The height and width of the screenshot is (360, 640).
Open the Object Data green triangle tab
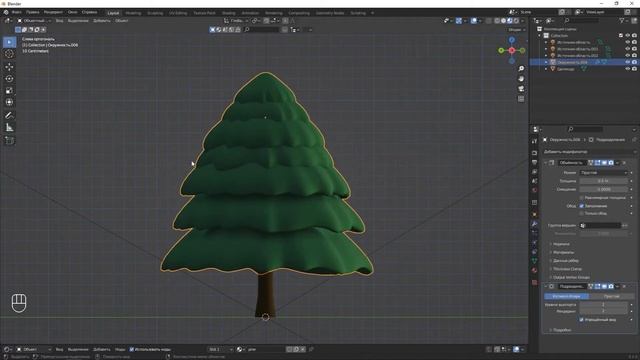(x=535, y=260)
